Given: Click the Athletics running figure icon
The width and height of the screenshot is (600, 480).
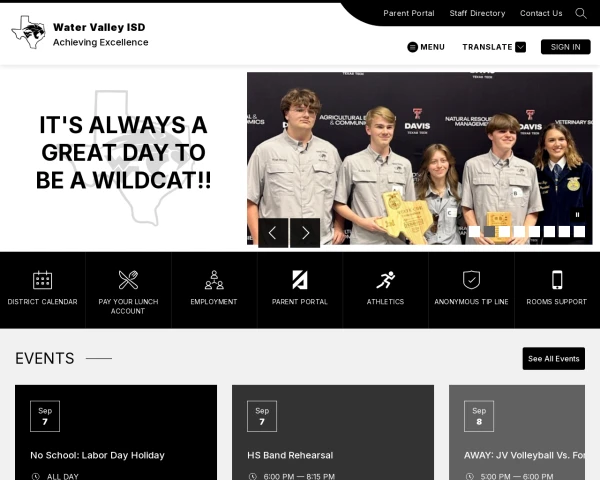Looking at the screenshot, I should click(385, 280).
